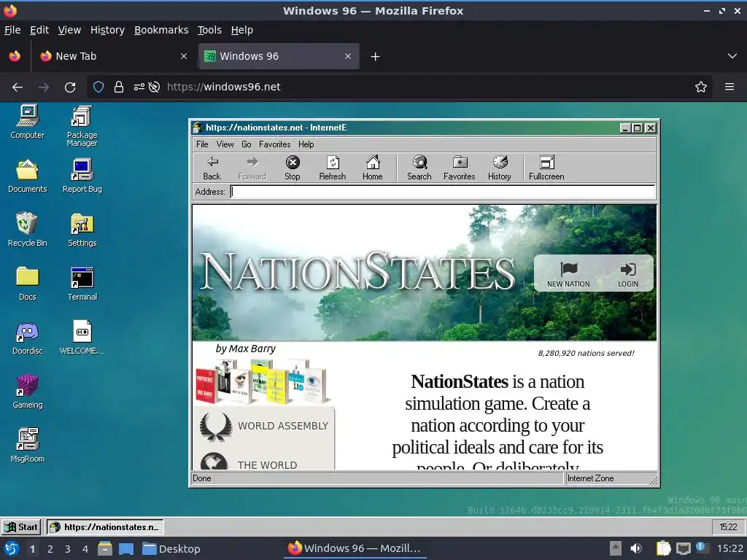Open the Settings desktop icon
Viewport: 747px width, 560px height.
[x=82, y=230]
